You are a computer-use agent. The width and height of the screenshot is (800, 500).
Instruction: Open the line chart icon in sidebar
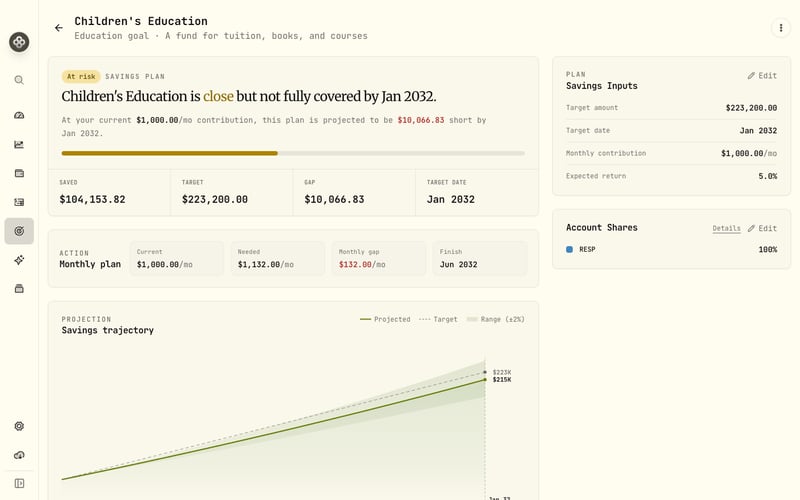(19, 144)
